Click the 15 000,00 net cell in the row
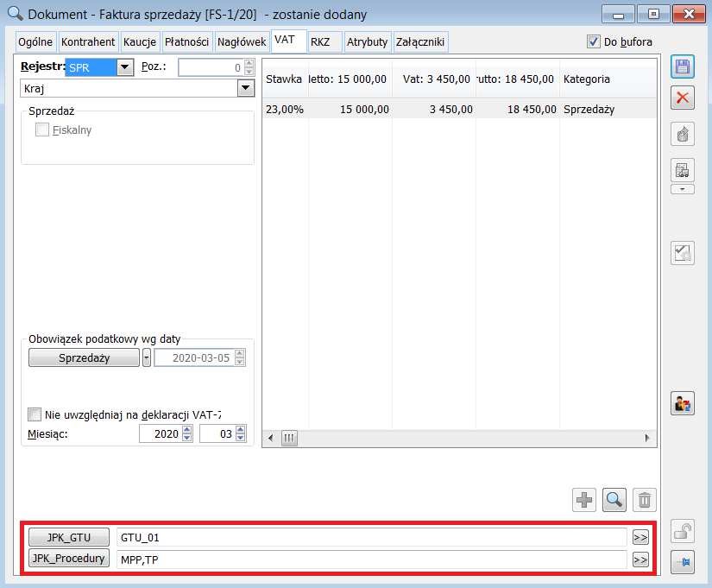 coord(350,110)
